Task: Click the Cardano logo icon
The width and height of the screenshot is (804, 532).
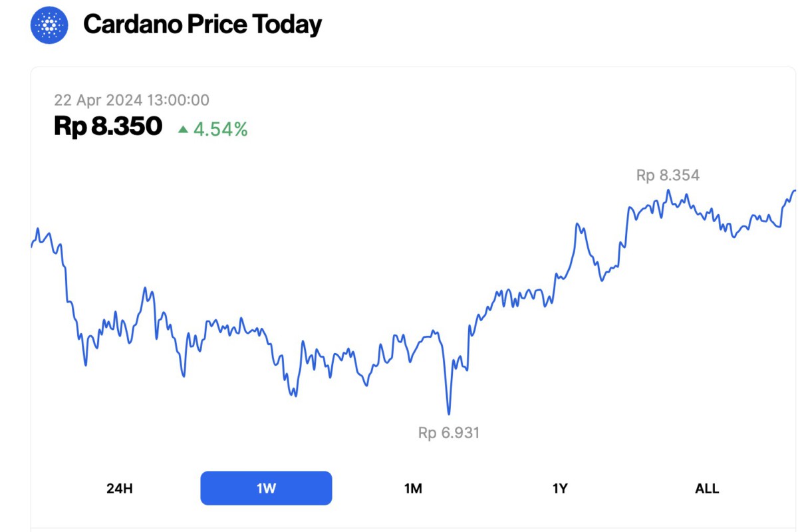Action: [49, 25]
